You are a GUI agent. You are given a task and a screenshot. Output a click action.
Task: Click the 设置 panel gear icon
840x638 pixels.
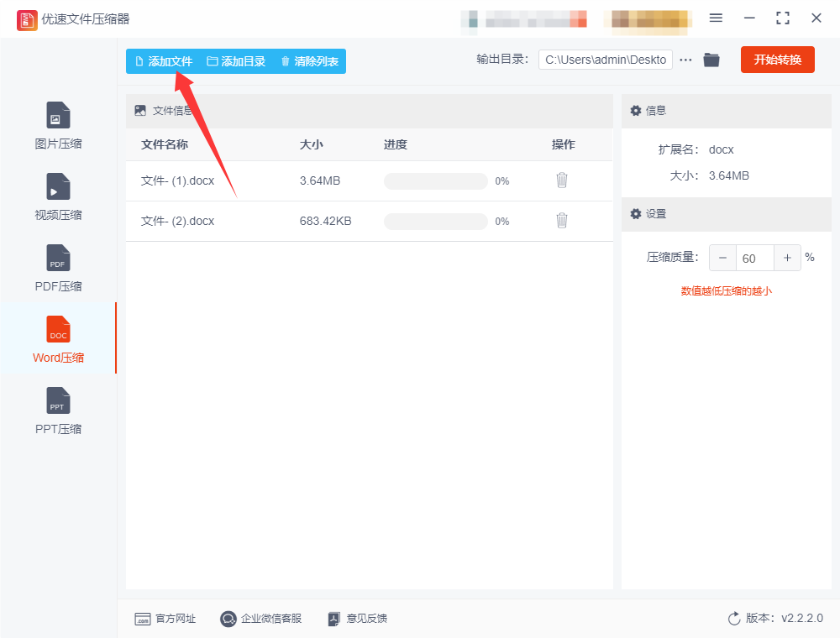[635, 214]
